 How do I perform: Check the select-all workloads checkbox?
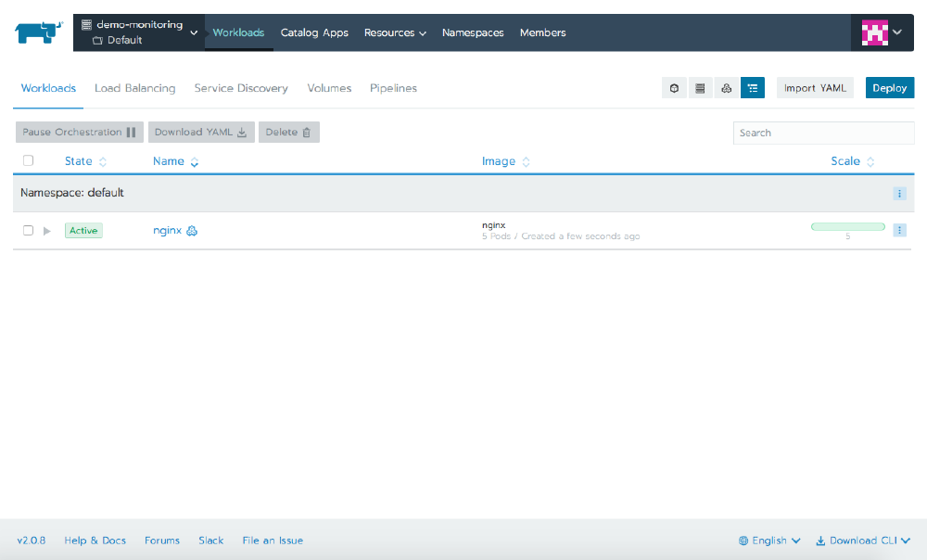pyautogui.click(x=28, y=160)
